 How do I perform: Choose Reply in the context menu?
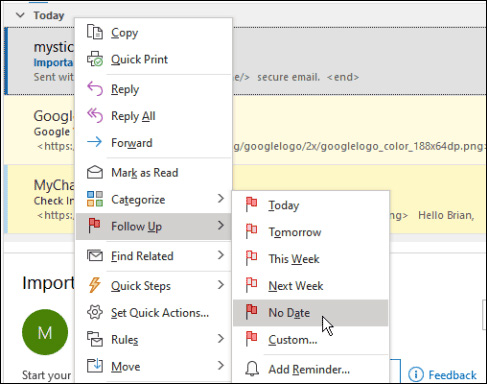point(154,89)
